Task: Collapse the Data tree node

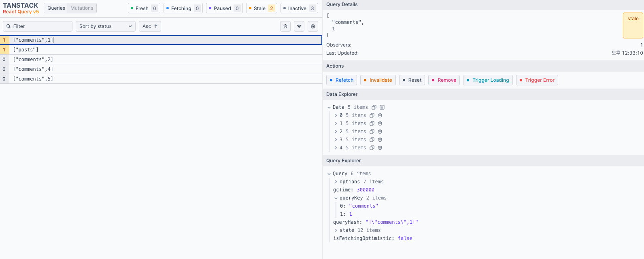Action: tap(329, 107)
